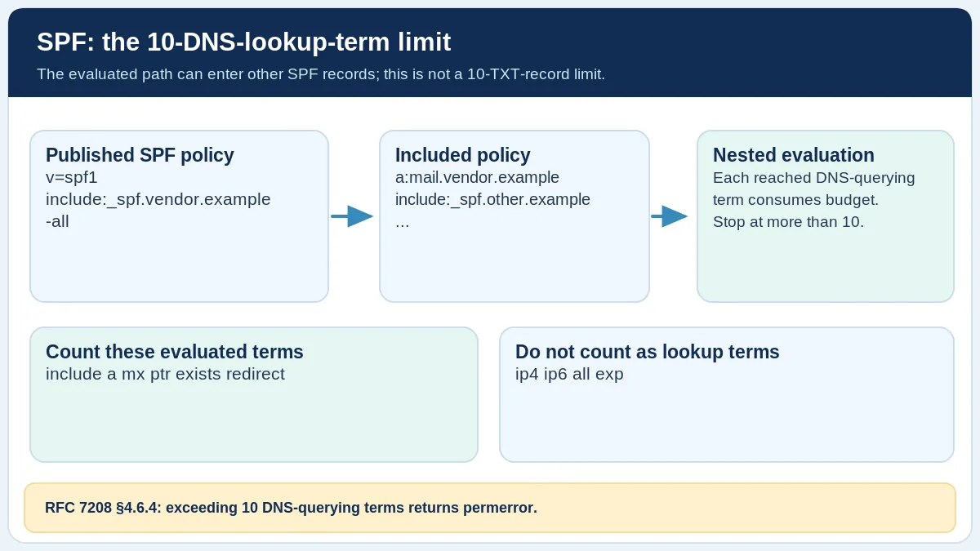The width and height of the screenshot is (980, 551).
Task: Click 'term consumes budget.' line
Action: pyautogui.click(x=795, y=200)
